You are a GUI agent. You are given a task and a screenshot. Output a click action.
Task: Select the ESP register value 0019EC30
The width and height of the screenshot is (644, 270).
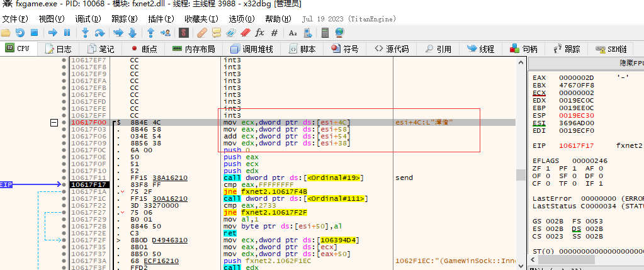point(577,116)
